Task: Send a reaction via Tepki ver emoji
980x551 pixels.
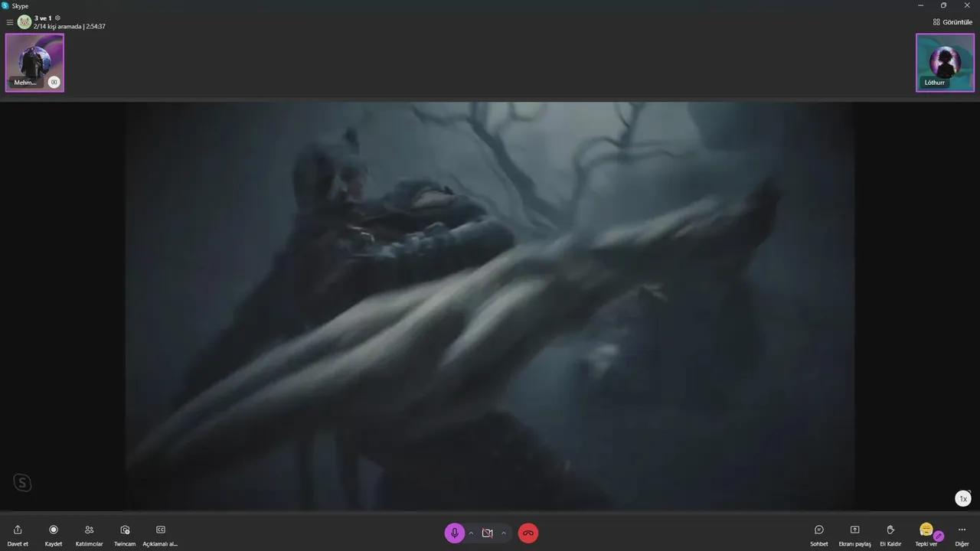Action: pos(926,530)
